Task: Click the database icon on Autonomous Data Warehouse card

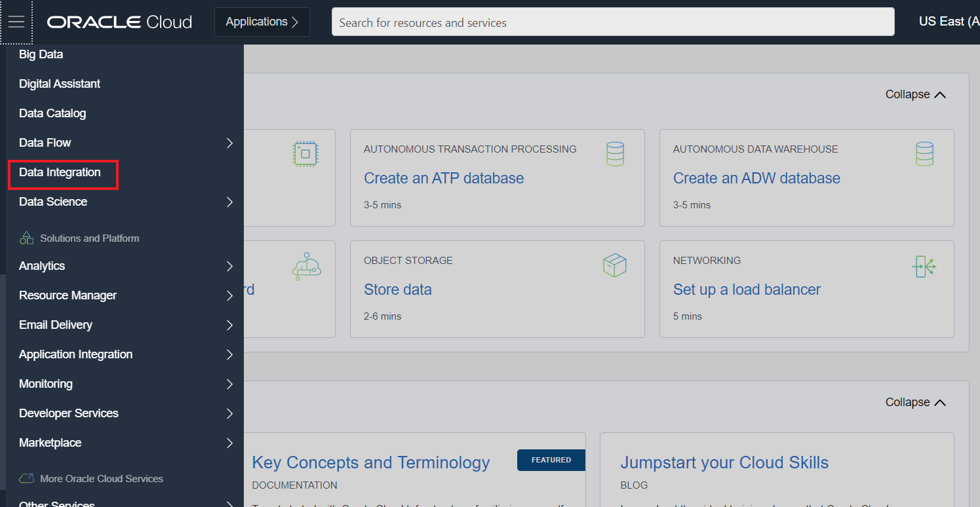Action: 924,153
